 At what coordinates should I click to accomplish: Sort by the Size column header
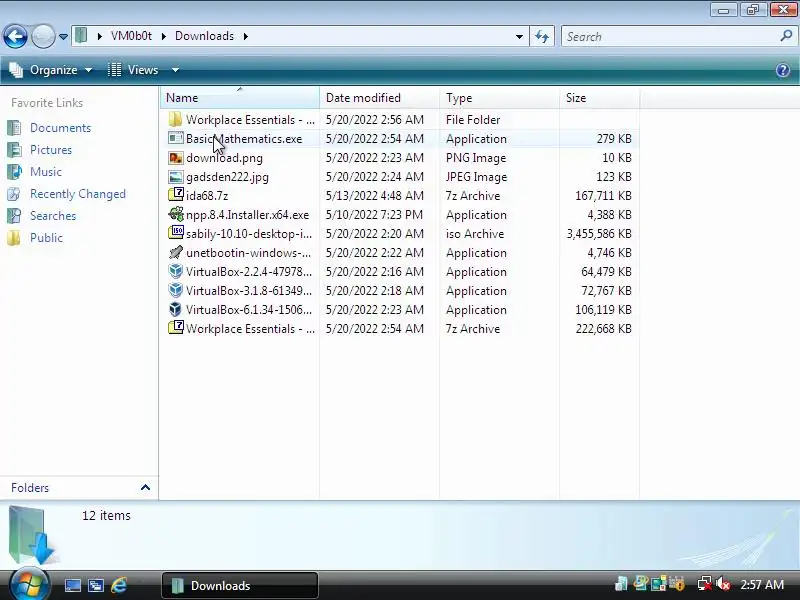coord(599,97)
